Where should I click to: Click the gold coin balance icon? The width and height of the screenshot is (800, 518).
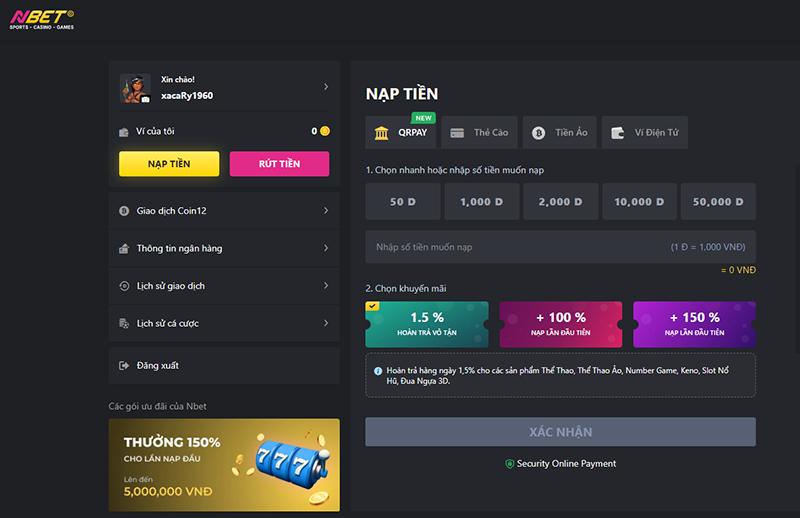coord(325,131)
